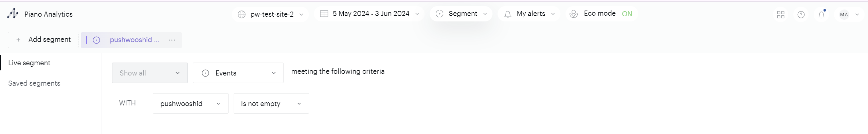
Task: Open the MA user account menu
Action: (849, 15)
